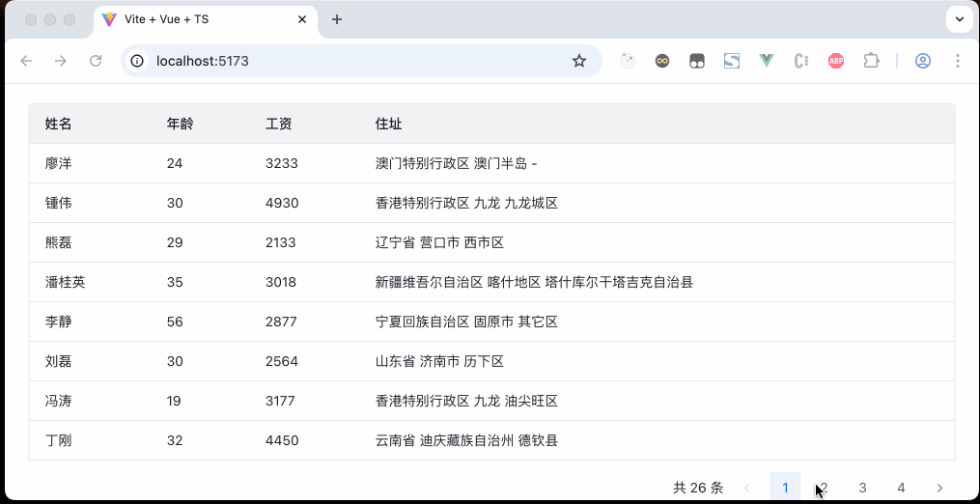The image size is (980, 504).
Task: Open the blue S extension icon
Action: pyautogui.click(x=732, y=61)
